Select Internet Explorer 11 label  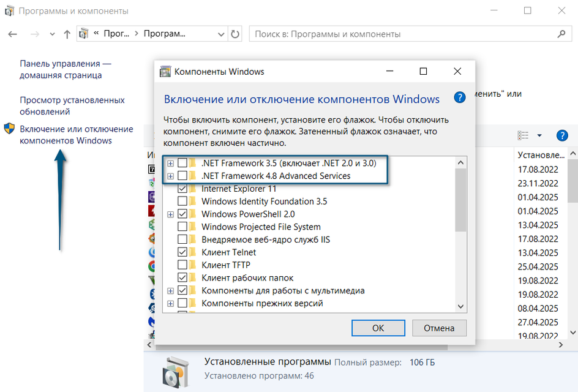[x=239, y=189]
